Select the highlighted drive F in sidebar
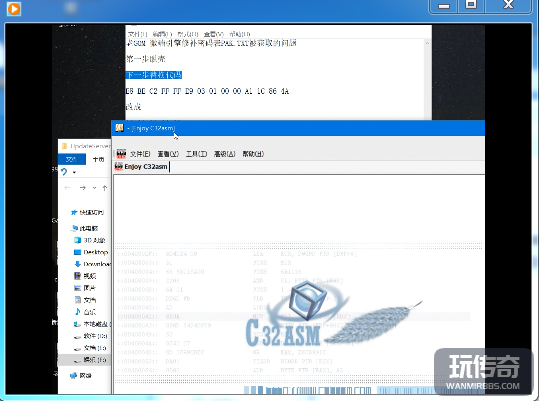The width and height of the screenshot is (539, 401). pos(90,360)
